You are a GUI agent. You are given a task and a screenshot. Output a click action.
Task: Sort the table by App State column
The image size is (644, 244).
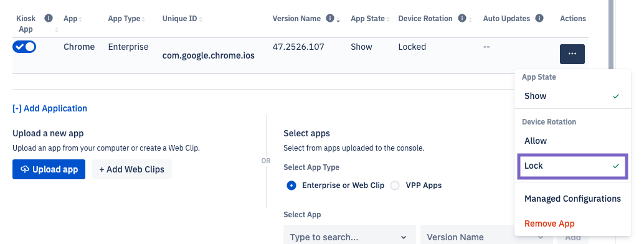tap(388, 19)
